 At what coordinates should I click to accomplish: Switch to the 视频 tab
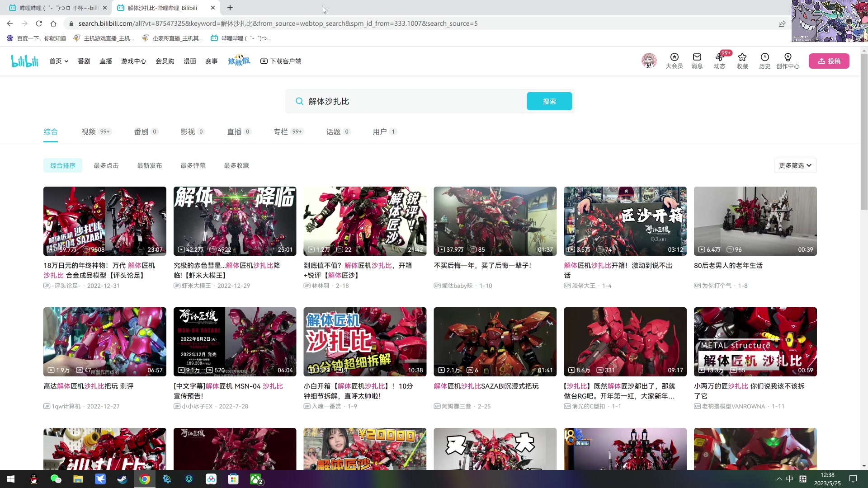(x=96, y=131)
